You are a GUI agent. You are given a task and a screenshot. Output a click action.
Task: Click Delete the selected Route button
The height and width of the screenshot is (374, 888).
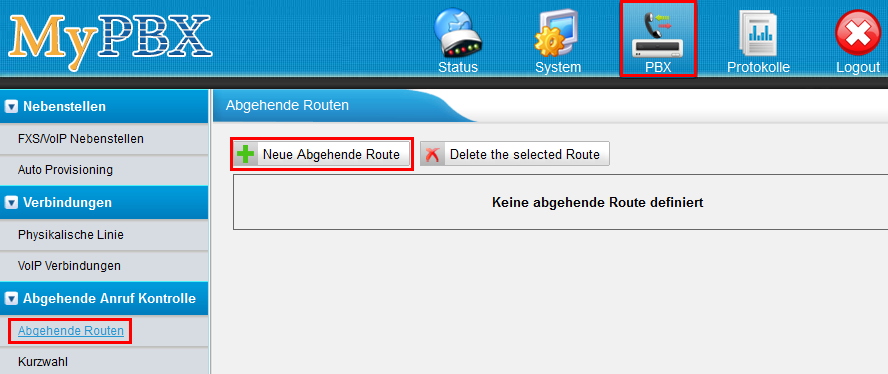coord(515,154)
